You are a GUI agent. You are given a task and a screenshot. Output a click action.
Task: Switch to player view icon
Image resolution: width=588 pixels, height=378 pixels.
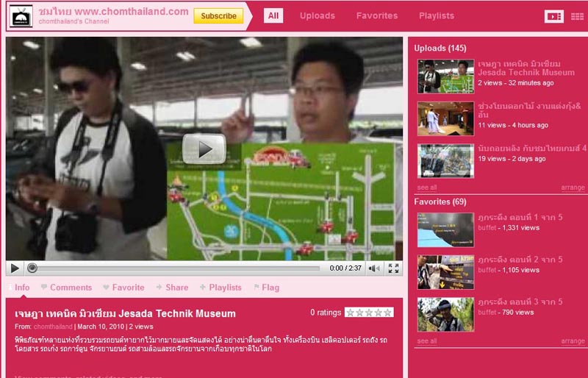(554, 16)
